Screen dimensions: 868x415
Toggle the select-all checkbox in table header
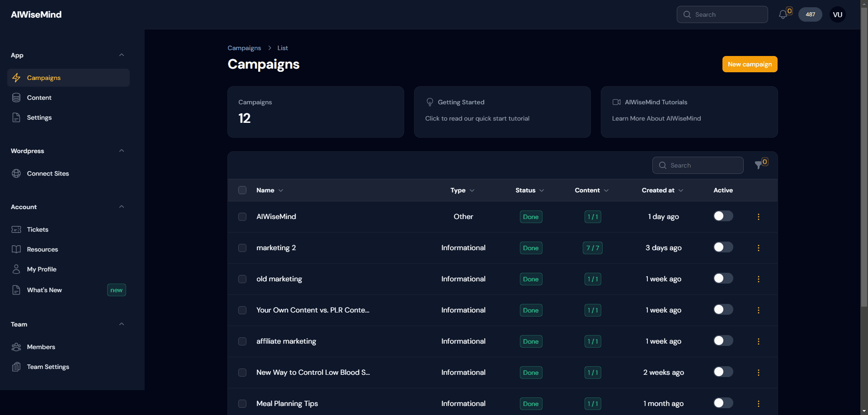pos(242,190)
